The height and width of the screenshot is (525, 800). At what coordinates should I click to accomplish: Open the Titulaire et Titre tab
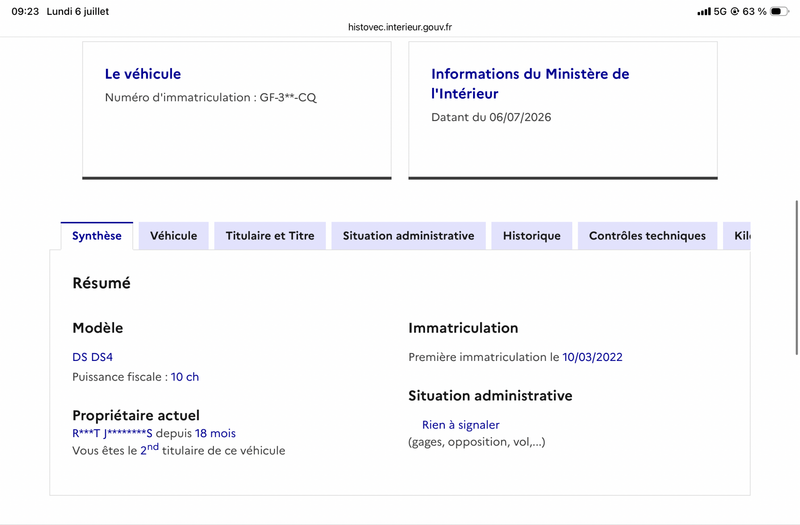[x=270, y=236]
